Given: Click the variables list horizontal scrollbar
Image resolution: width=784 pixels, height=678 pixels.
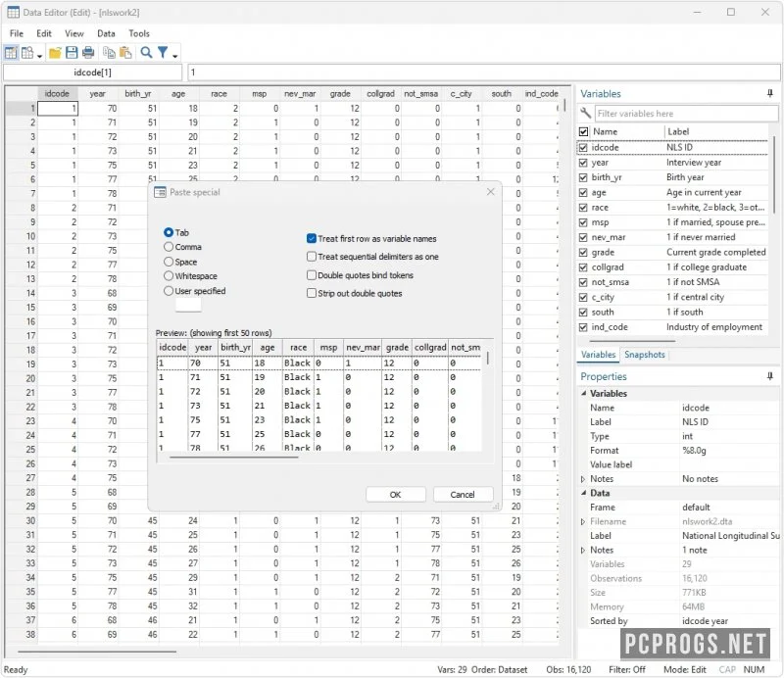Looking at the screenshot, I should (632, 342).
